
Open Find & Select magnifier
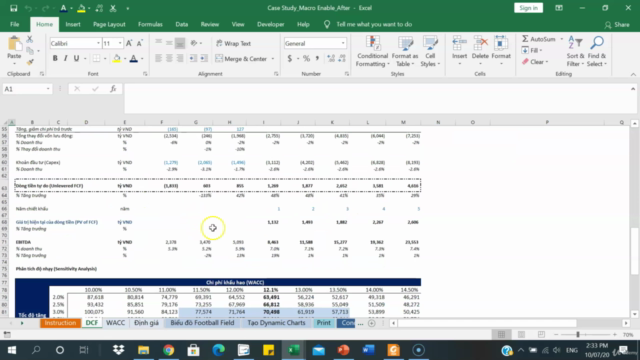tap(597, 51)
